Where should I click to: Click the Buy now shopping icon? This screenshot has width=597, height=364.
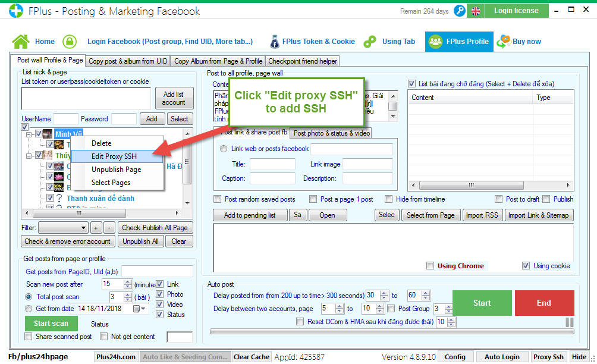click(504, 42)
